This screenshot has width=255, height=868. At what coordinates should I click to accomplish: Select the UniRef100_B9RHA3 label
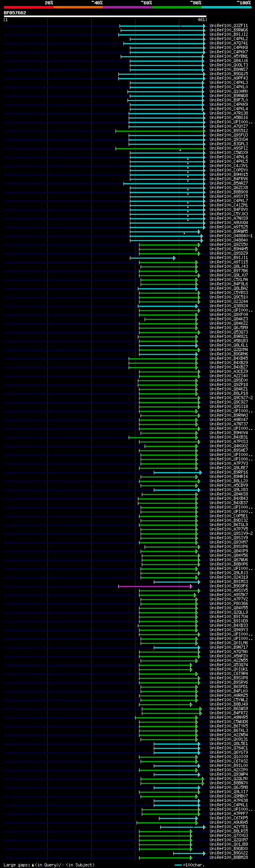229,415
